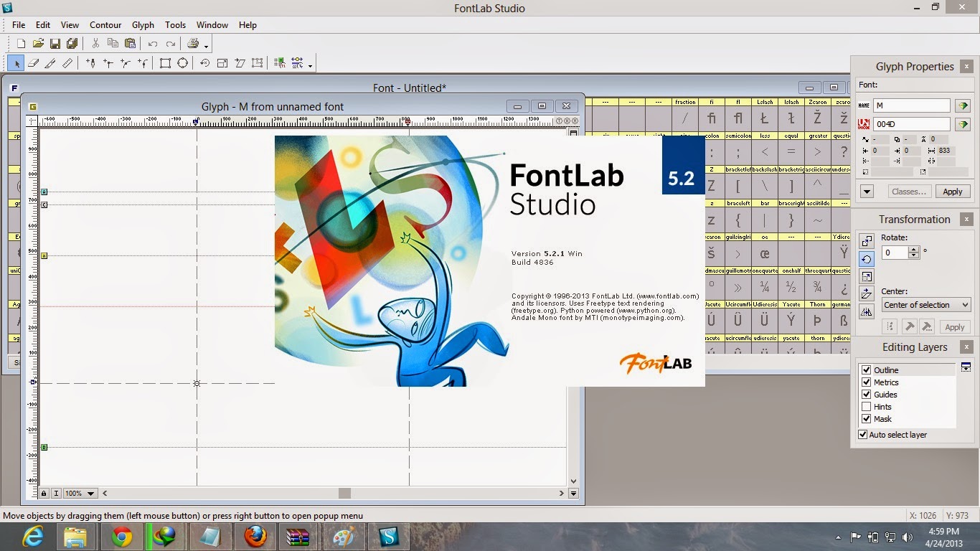The width and height of the screenshot is (980, 551).
Task: Toggle the Metrics layer checkbox
Action: [866, 382]
